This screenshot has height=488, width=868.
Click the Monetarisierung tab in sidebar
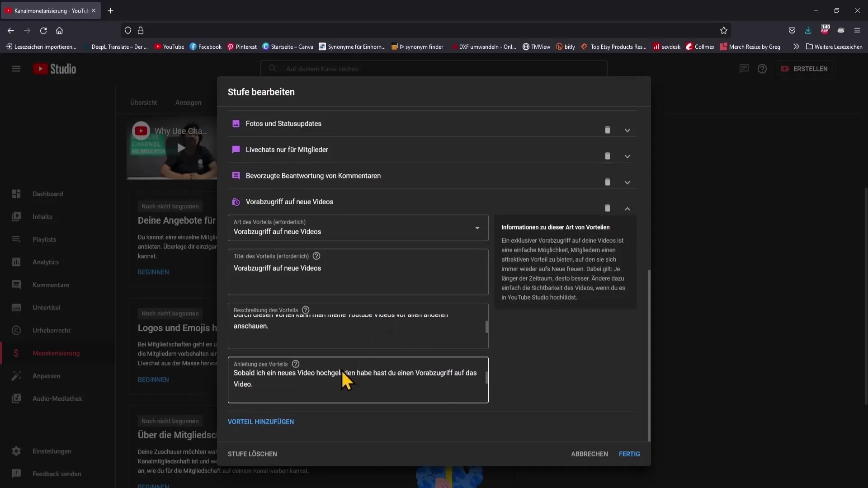click(x=57, y=353)
